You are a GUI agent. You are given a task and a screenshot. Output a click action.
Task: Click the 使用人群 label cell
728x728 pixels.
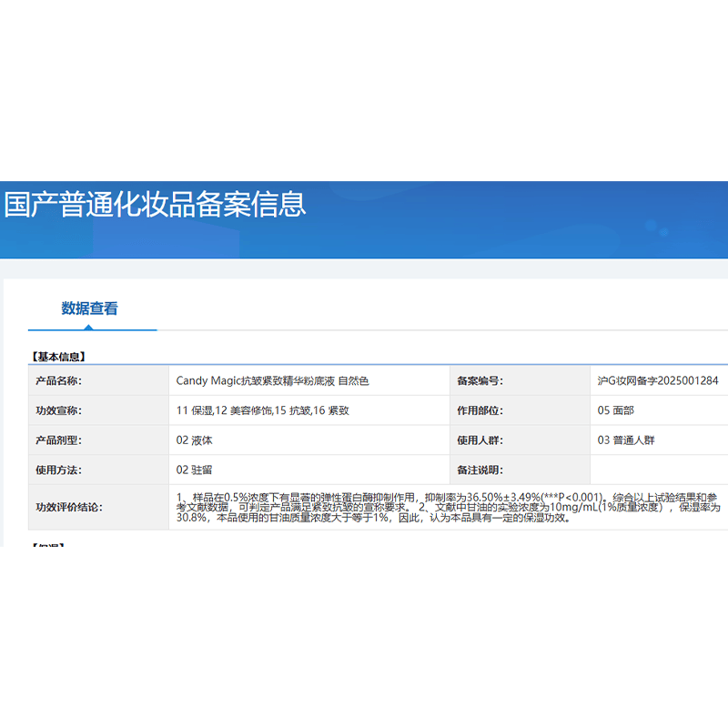tap(520, 440)
